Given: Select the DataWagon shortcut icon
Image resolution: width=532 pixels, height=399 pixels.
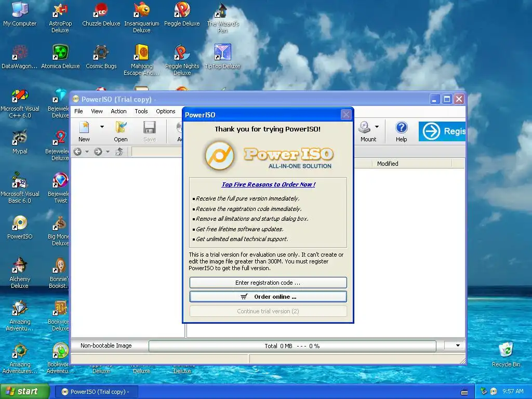Looking at the screenshot, I should (20, 56).
